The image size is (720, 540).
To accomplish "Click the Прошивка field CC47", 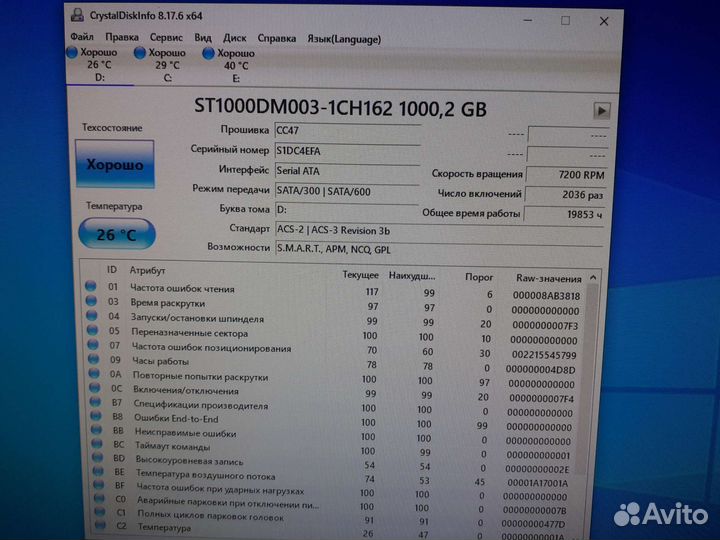I will coord(347,131).
